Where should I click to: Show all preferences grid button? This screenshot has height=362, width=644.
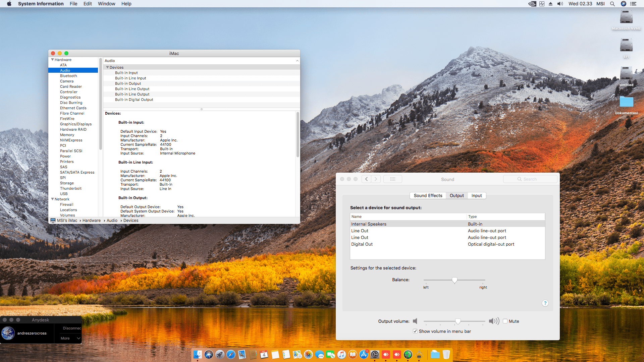392,179
